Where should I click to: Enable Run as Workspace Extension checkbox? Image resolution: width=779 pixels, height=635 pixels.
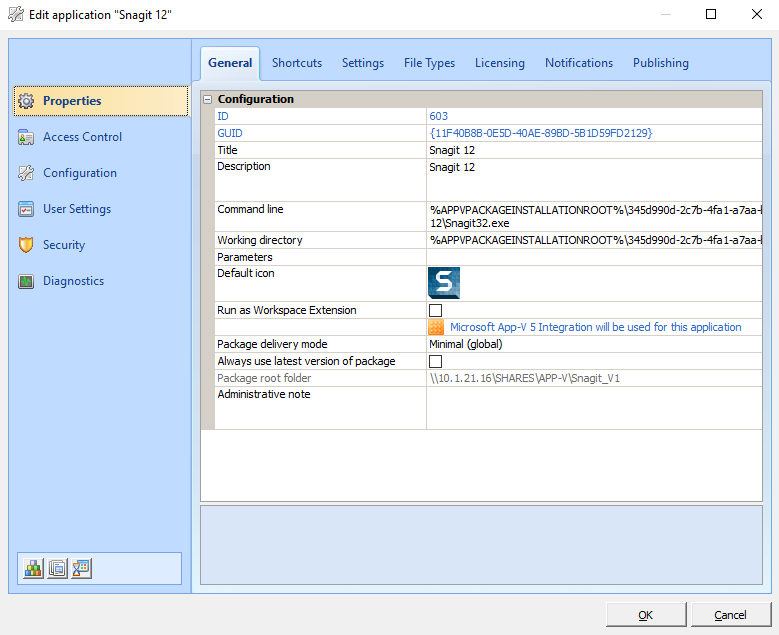tap(436, 310)
